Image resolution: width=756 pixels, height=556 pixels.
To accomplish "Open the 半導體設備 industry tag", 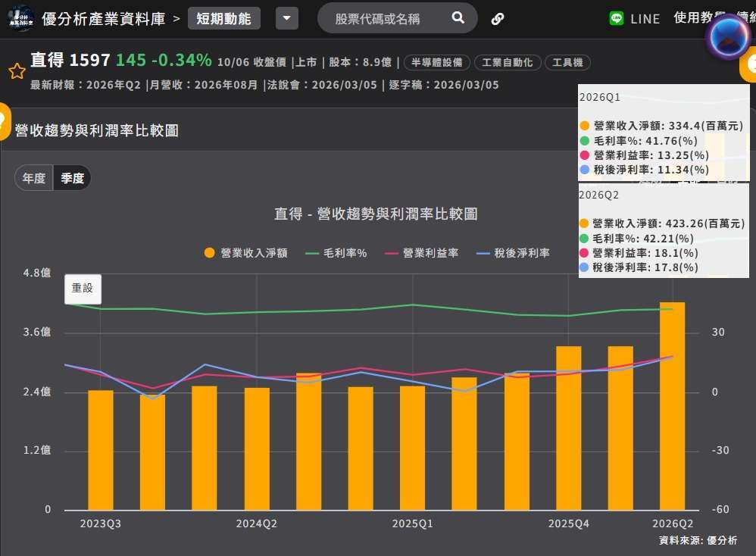I will (436, 62).
